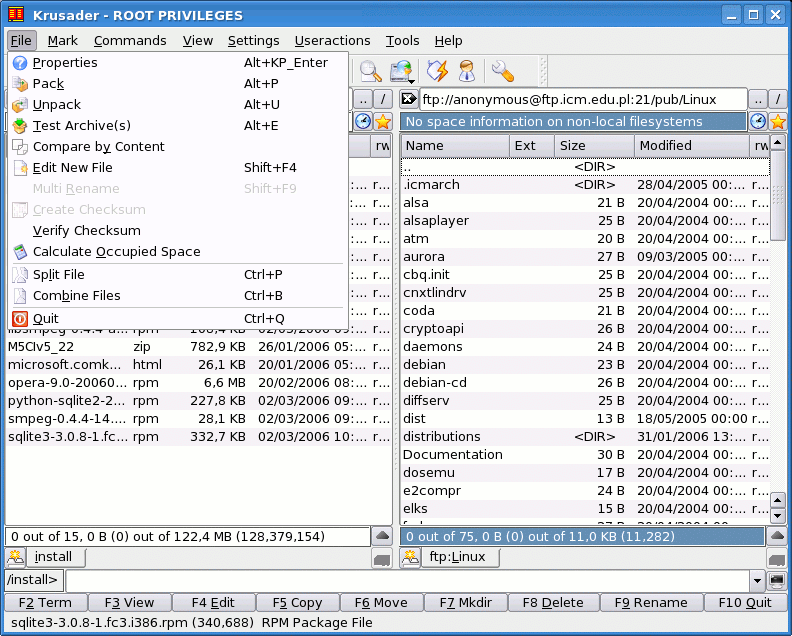792x636 pixels.
Task: Open the wrench configure toolbar icon
Action: click(x=503, y=71)
